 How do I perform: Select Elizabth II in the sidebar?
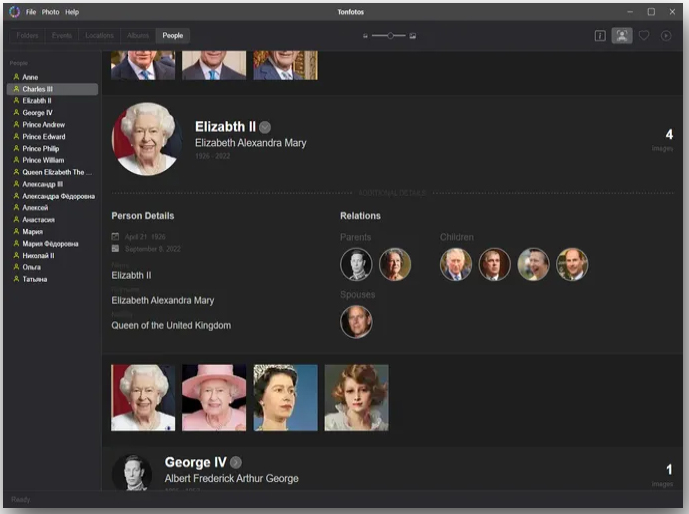point(52,101)
